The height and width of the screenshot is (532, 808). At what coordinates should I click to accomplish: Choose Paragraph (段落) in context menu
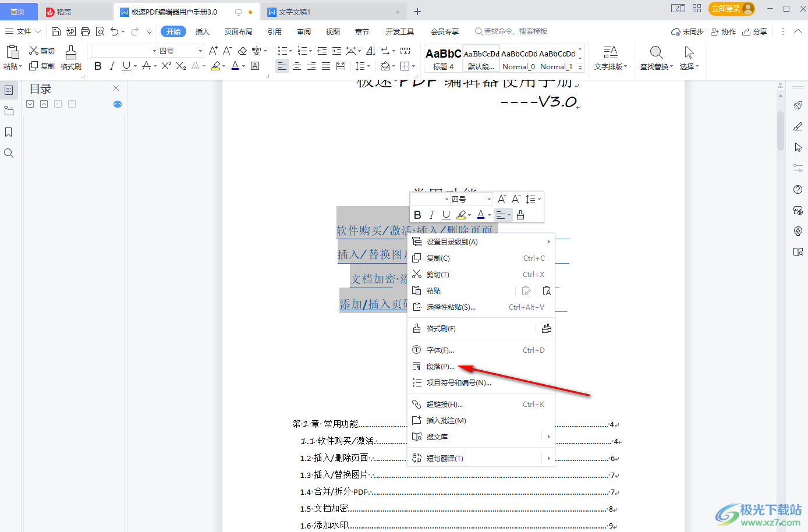pyautogui.click(x=481, y=367)
